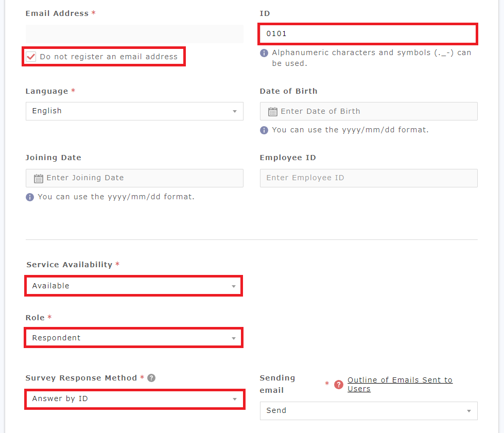Click the Enter Employee ID field
This screenshot has width=504, height=433.
click(368, 178)
